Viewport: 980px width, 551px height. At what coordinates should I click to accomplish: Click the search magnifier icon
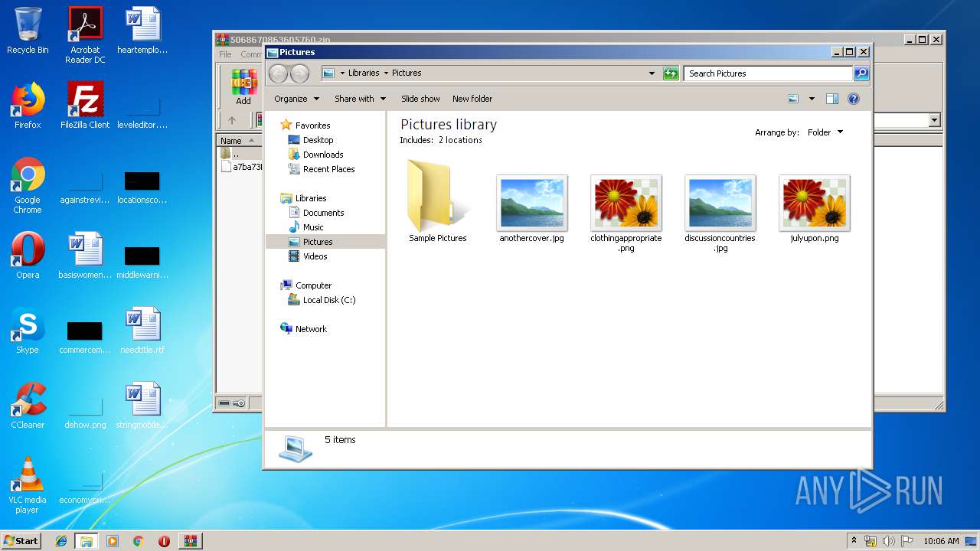point(861,73)
